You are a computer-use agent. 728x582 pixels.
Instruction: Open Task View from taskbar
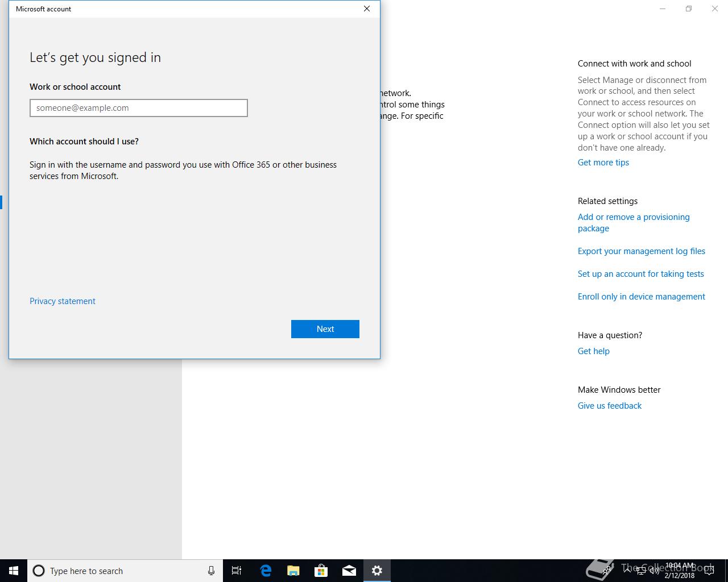pos(237,571)
